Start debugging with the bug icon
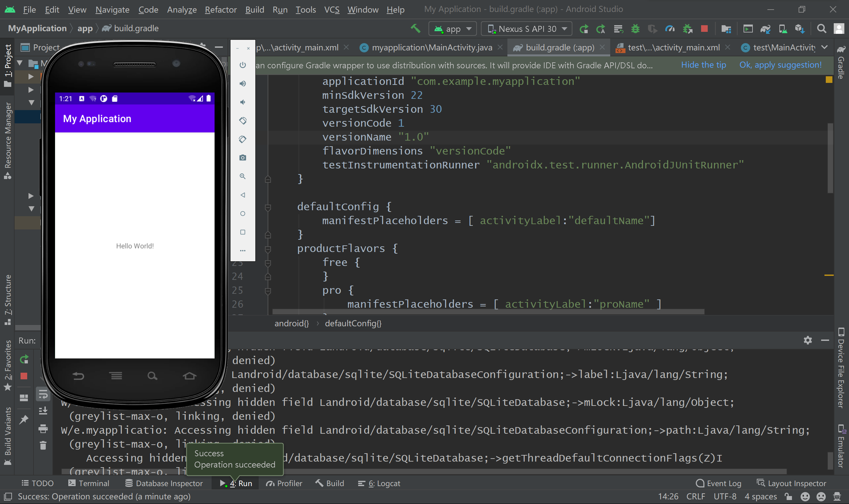The height and width of the screenshot is (504, 849). 635,29
